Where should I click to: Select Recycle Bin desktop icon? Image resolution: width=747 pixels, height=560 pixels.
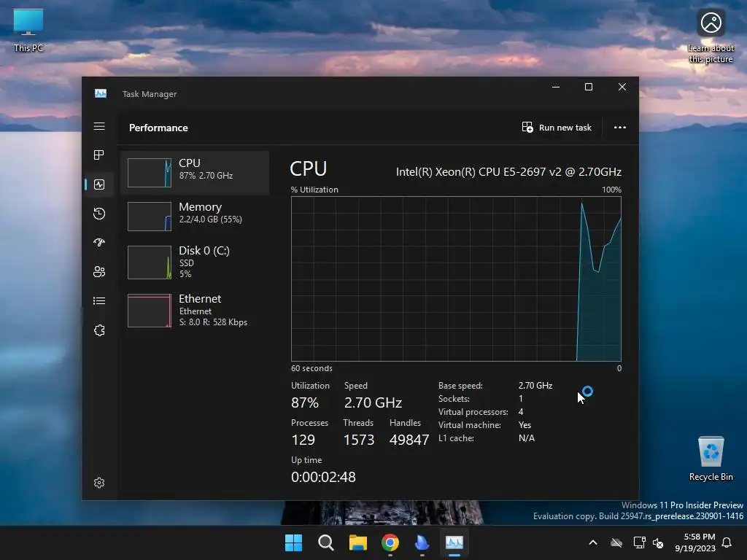click(711, 459)
